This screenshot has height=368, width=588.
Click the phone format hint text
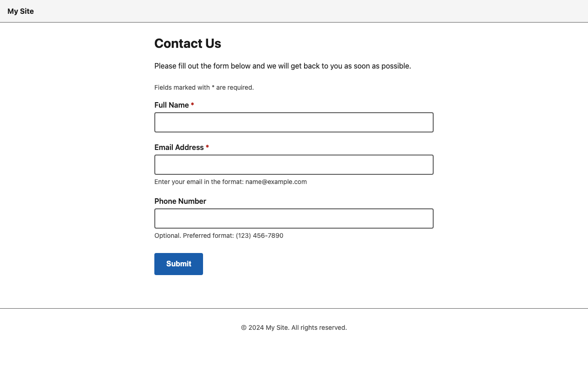click(219, 236)
